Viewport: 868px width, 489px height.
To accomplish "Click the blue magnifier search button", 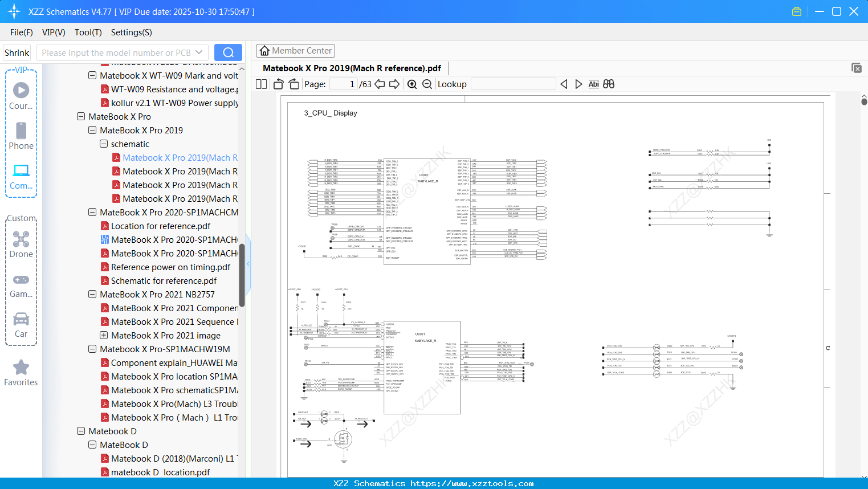I will (x=228, y=52).
